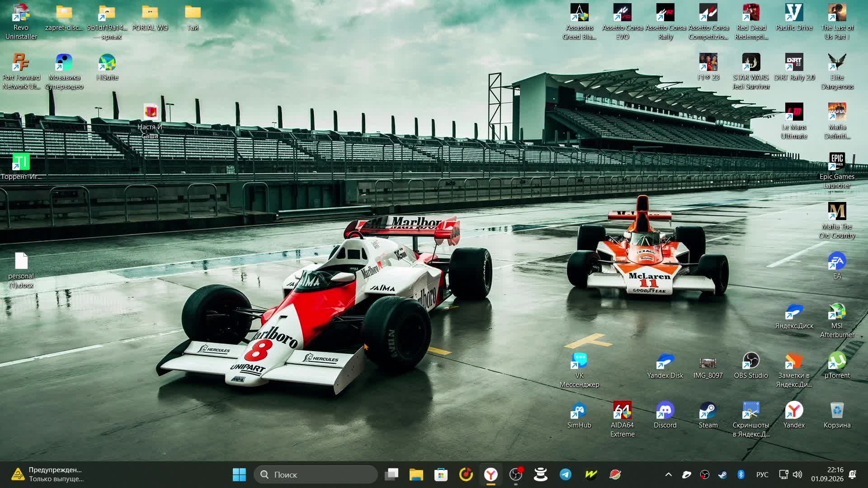The width and height of the screenshot is (868, 488).
Task: Open the Корзина recycle bin
Action: (837, 415)
